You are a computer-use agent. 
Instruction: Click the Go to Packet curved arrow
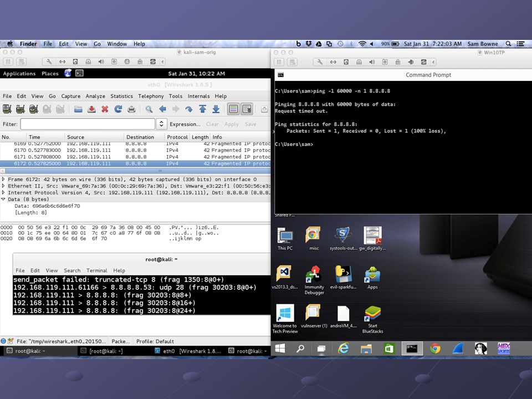pyautogui.click(x=189, y=109)
